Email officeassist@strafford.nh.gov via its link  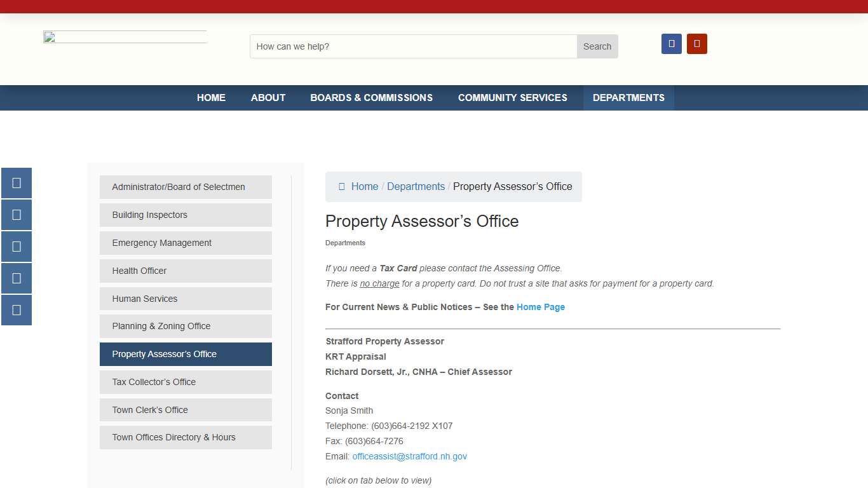(410, 456)
